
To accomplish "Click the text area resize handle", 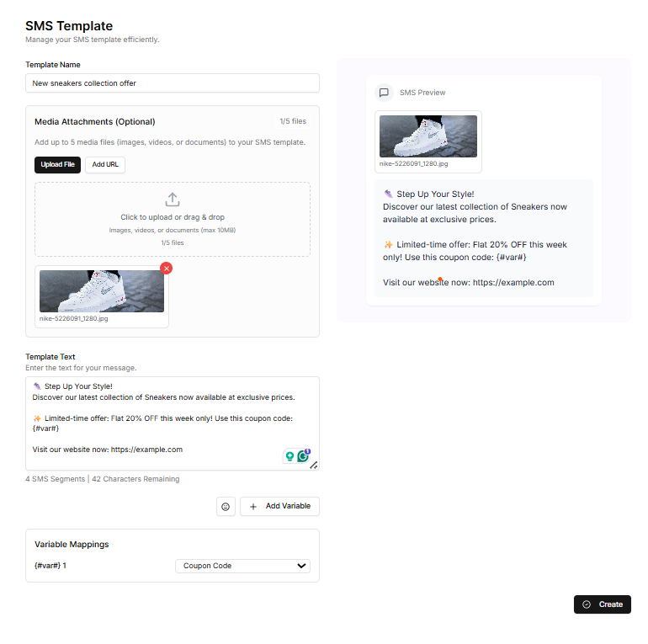I will (314, 465).
